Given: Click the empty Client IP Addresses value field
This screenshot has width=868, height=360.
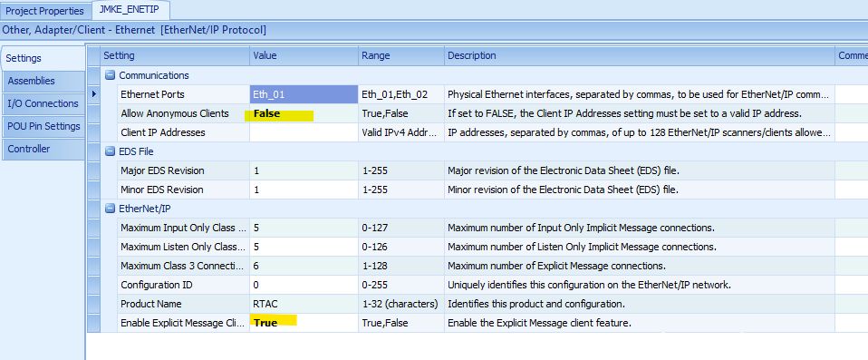Looking at the screenshot, I should [304, 132].
